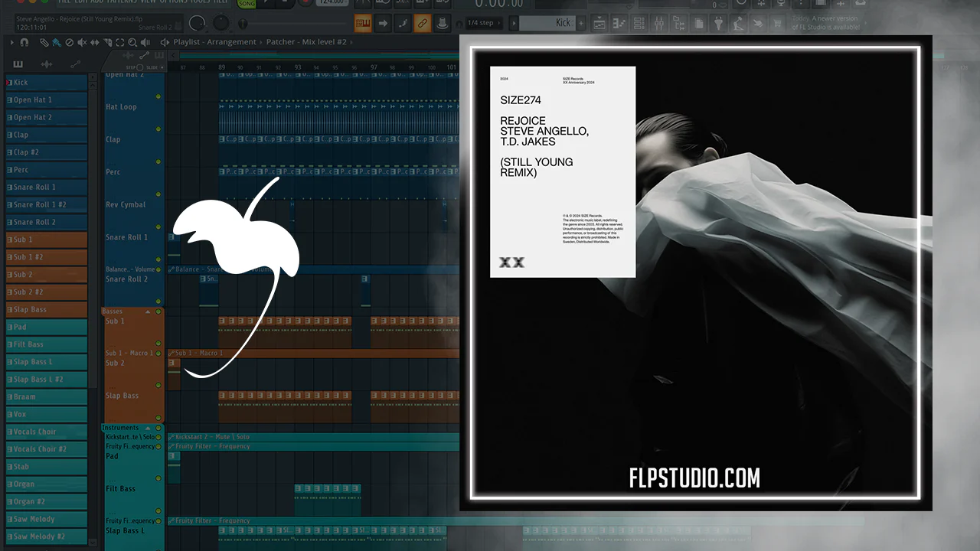Viewport: 980px width, 551px height.
Task: Click the main volume knob
Action: coord(198,23)
